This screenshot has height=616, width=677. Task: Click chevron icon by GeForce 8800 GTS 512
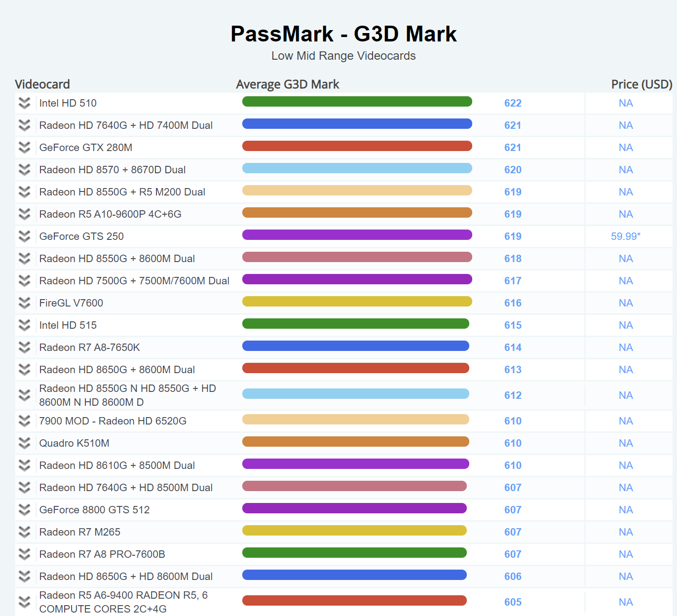click(24, 510)
